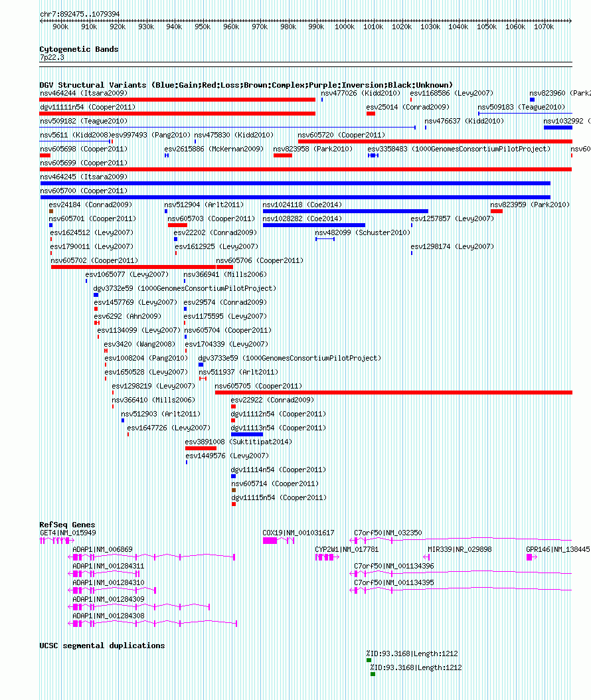Click the esv2615886 (McKernan2009) label
The width and height of the screenshot is (591, 700).
(214, 149)
